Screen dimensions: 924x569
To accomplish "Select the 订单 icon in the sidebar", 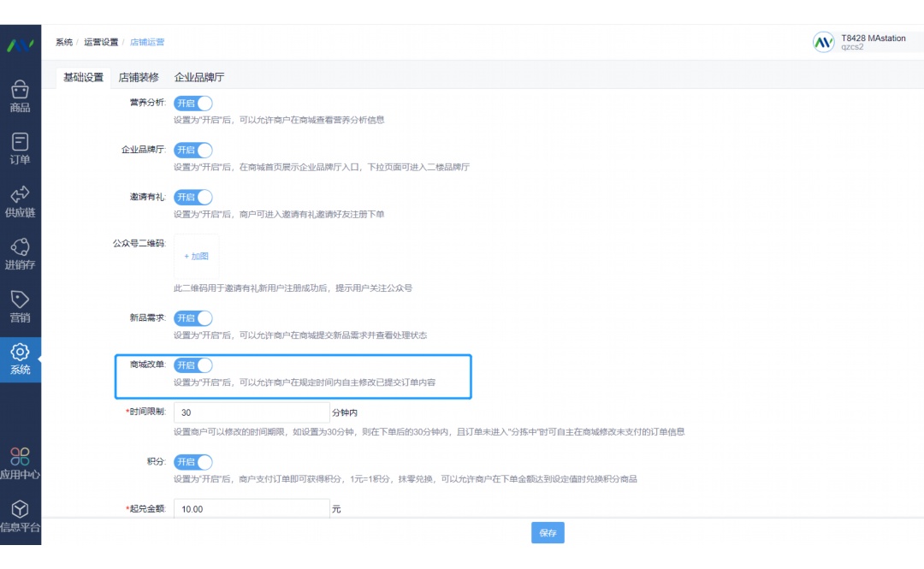I will pyautogui.click(x=21, y=147).
